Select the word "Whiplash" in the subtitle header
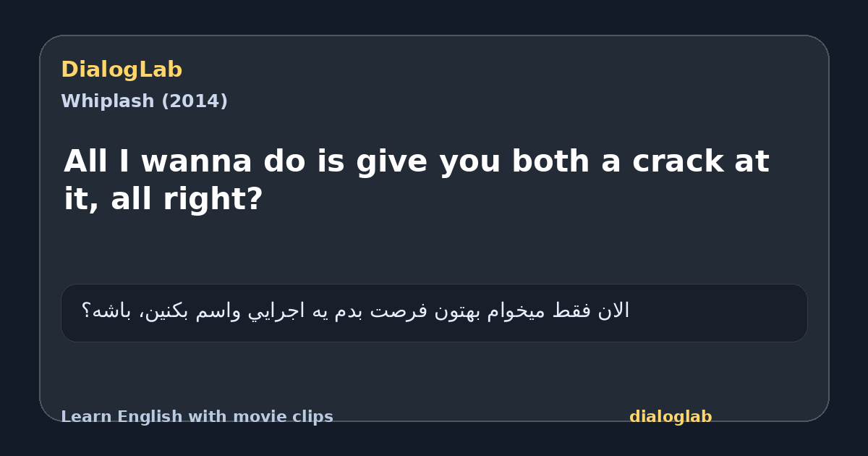Viewport: 868px width, 456px height. click(108, 101)
